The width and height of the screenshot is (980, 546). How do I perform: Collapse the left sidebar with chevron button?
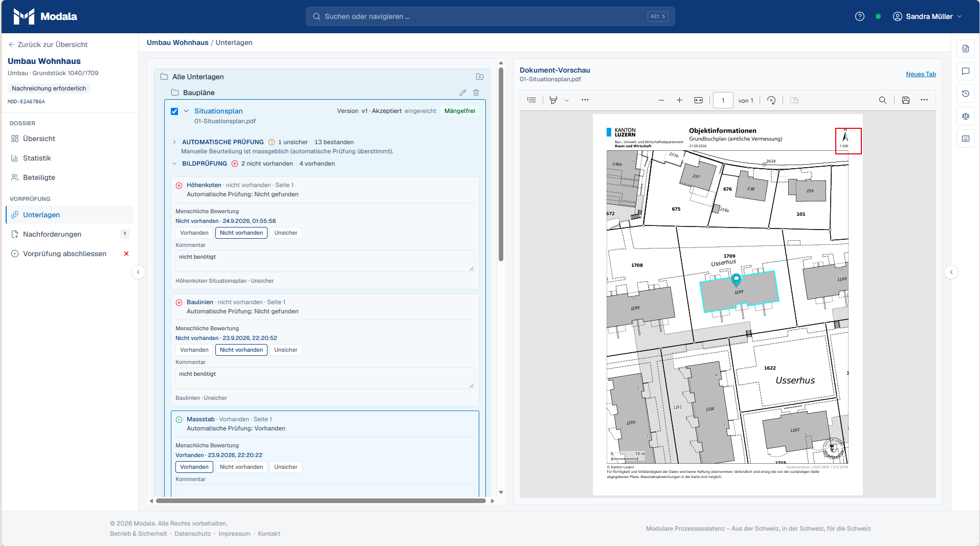[138, 272]
